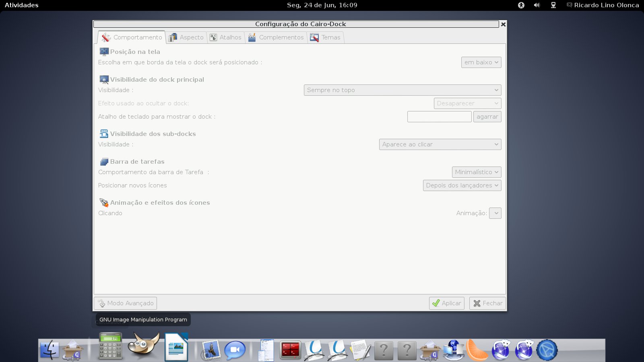Open the 'Aparece ao clicar' sub-dock dropdown

[x=440, y=144]
